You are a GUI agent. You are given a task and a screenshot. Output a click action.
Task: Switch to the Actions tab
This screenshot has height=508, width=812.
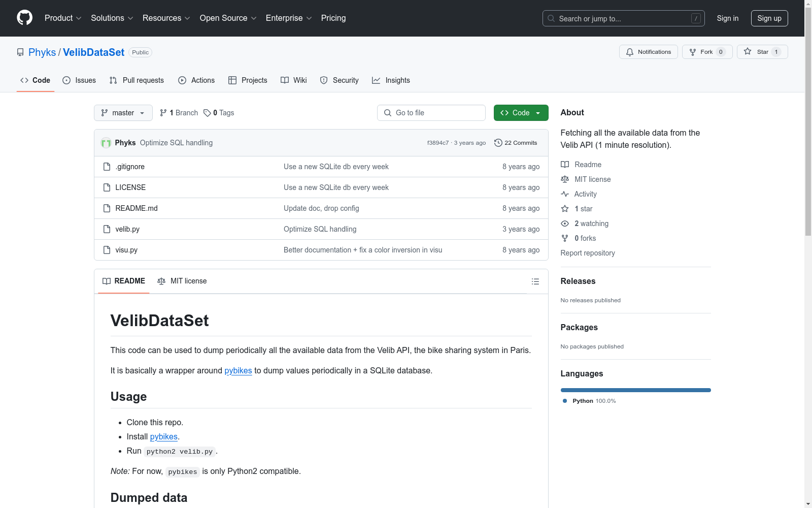pos(196,80)
